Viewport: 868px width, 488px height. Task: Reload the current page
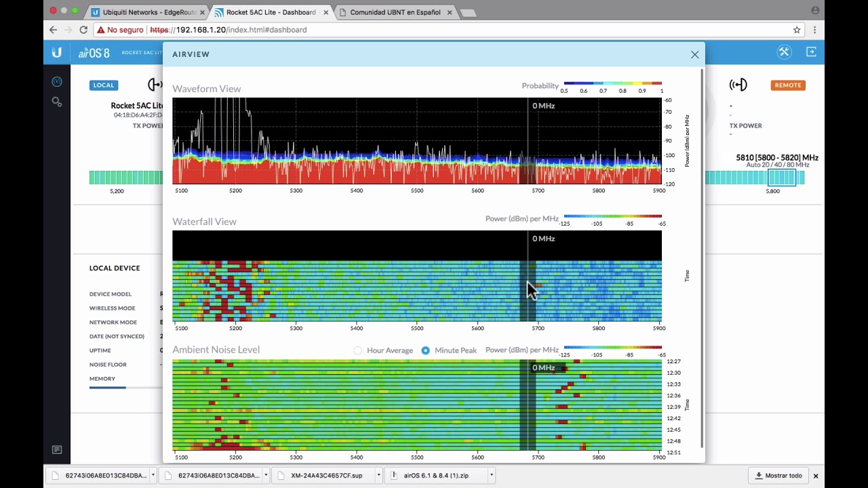83,30
